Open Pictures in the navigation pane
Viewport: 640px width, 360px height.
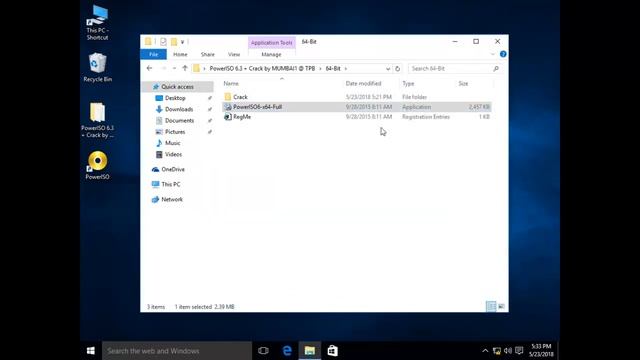coord(175,132)
